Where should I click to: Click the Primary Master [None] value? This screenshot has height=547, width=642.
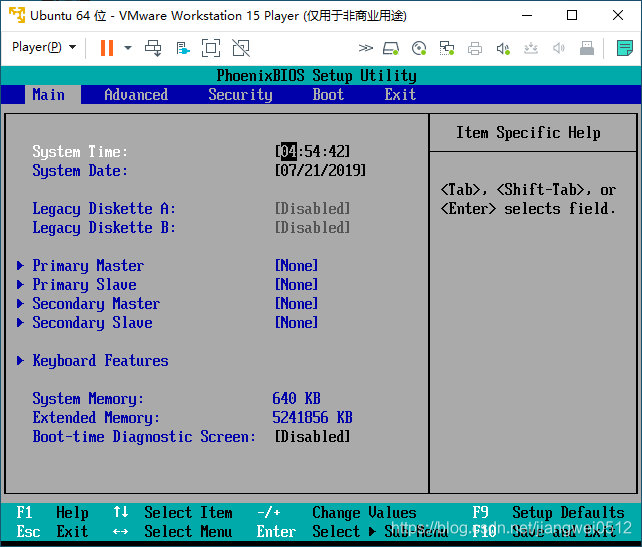click(296, 265)
